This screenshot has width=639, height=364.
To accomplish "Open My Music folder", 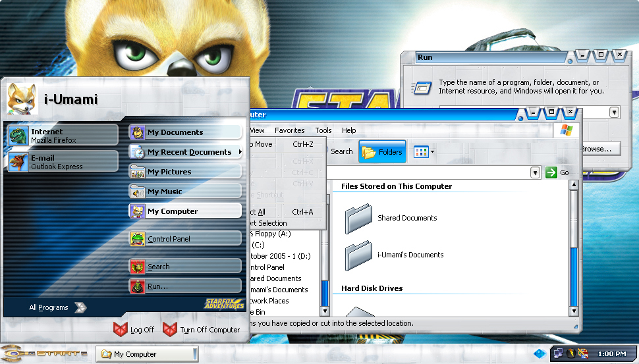I will coord(185,192).
